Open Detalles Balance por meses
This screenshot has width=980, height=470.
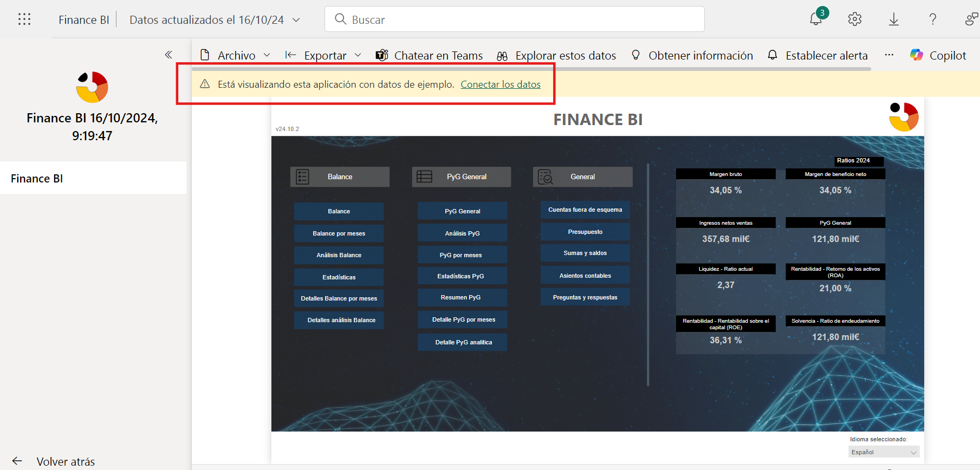click(339, 298)
